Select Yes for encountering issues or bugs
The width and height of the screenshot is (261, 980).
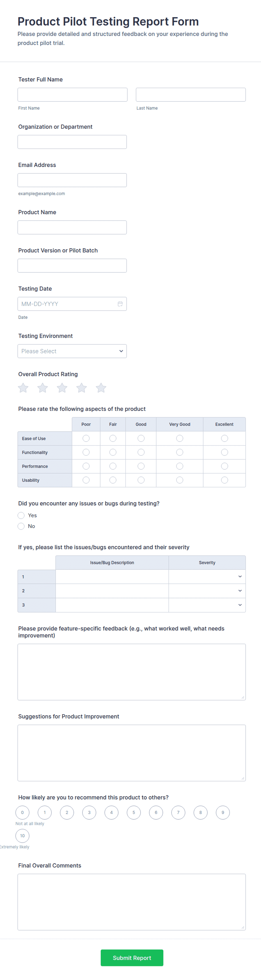[x=21, y=515]
